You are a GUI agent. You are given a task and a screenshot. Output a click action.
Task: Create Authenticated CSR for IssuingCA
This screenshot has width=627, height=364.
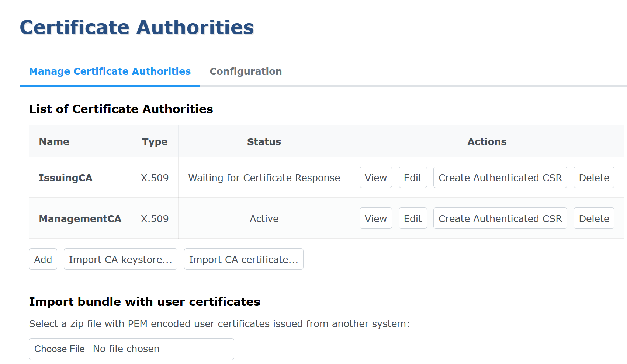(x=500, y=178)
